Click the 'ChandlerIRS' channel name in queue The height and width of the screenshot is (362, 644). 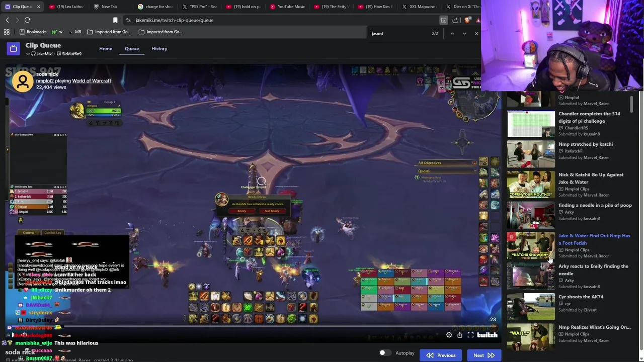pos(576,128)
